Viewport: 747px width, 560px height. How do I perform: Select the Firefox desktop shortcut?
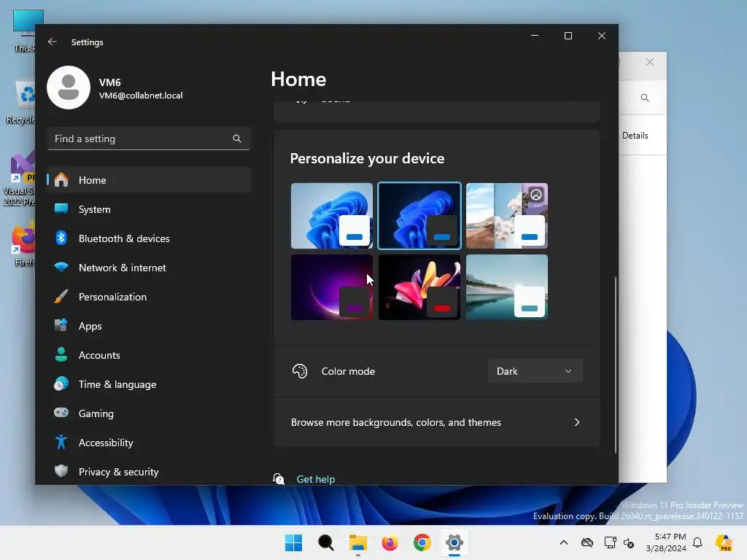(x=24, y=244)
